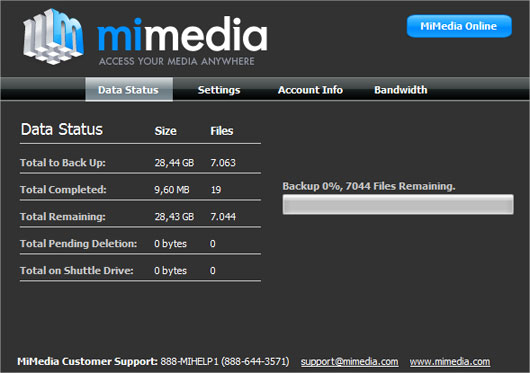The height and width of the screenshot is (373, 530).
Task: Click the 888-MIHELP1 phone number text
Action: 225,362
